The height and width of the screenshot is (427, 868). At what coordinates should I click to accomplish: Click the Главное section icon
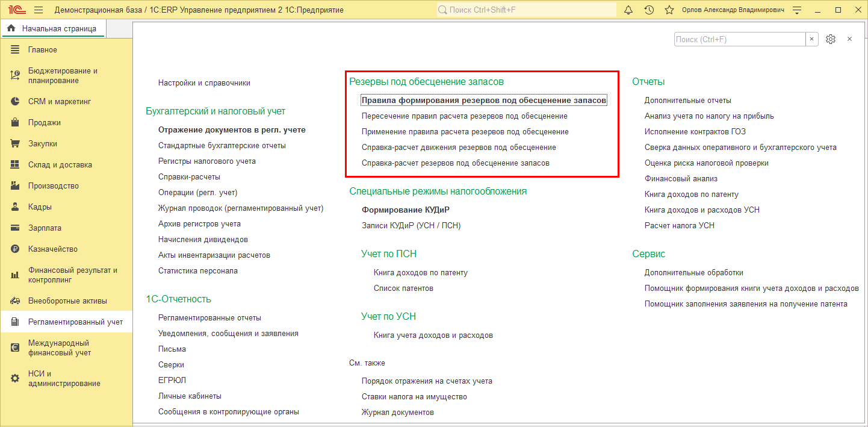(16, 50)
